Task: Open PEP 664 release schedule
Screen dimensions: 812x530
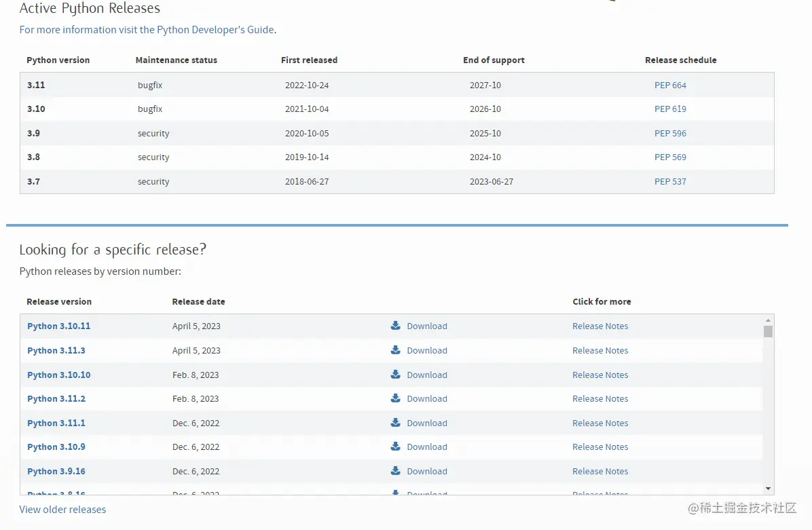Action: pyautogui.click(x=670, y=85)
